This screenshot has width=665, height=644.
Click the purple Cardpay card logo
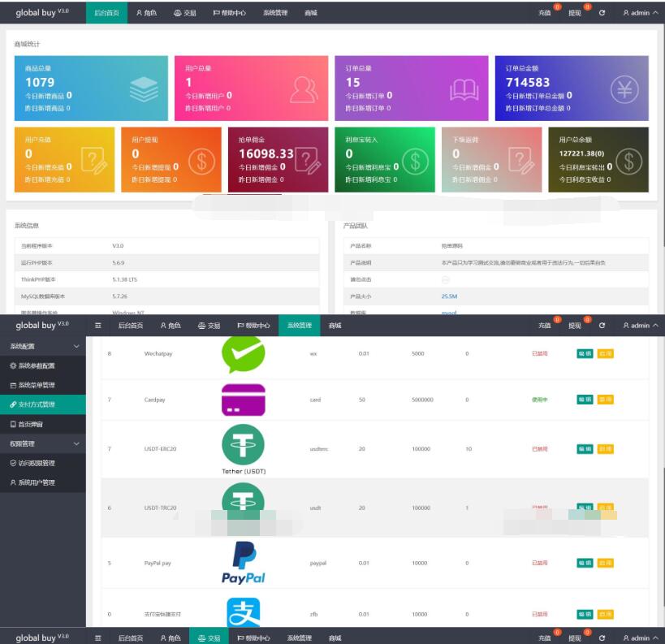point(243,400)
